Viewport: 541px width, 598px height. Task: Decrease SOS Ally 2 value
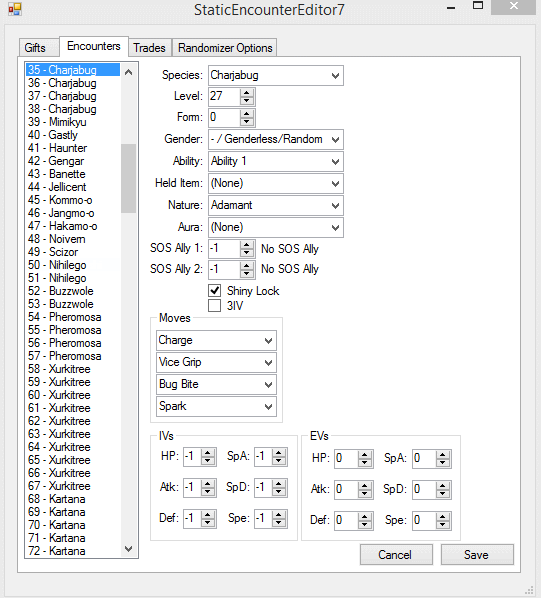[247, 273]
